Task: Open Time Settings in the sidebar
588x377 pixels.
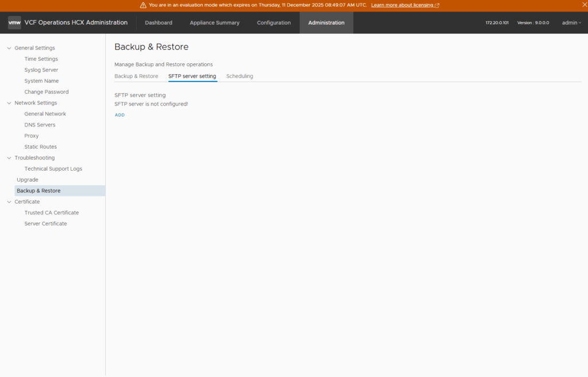Action: (41, 59)
